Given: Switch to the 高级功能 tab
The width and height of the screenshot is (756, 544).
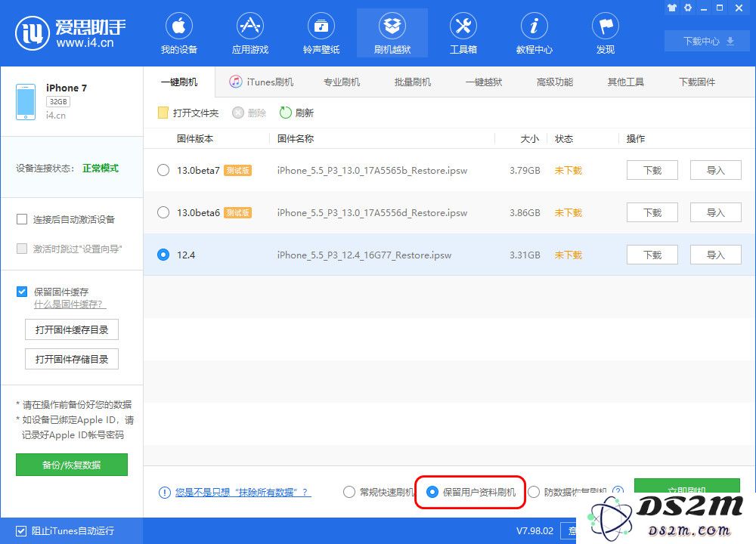Looking at the screenshot, I should (x=555, y=82).
